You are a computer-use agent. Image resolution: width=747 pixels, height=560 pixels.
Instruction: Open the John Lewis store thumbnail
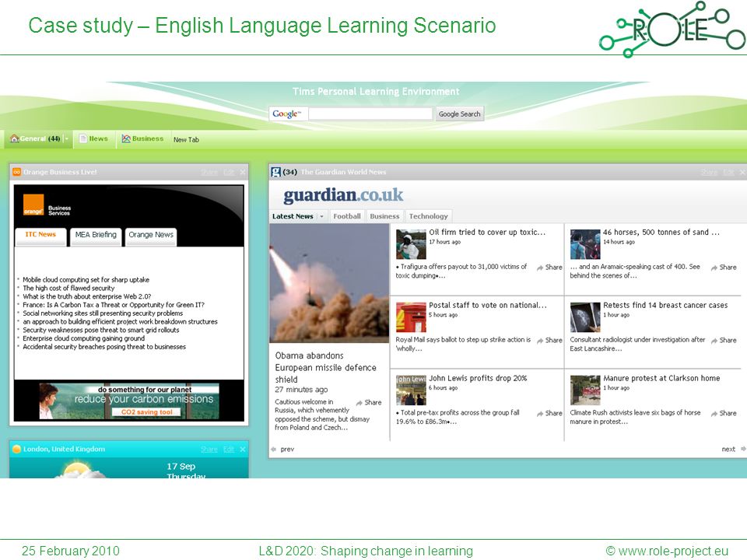(x=411, y=390)
